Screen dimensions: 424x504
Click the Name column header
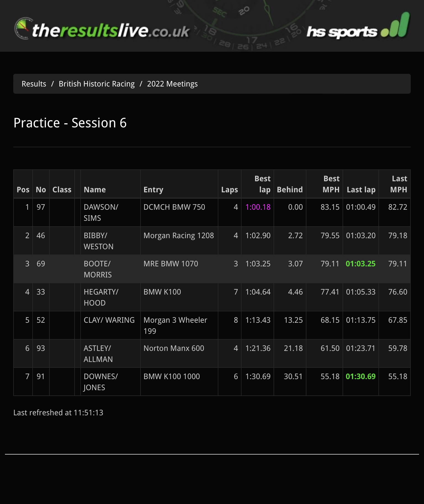pyautogui.click(x=95, y=190)
